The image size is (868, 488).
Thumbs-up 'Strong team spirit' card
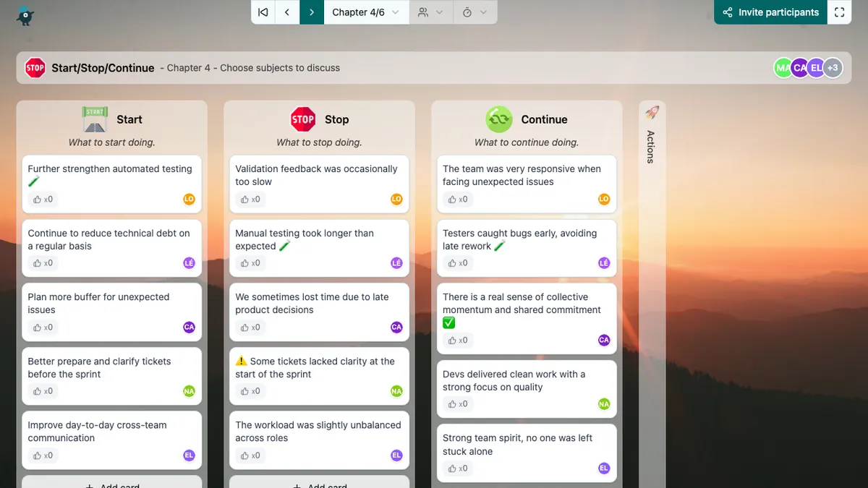coord(458,468)
